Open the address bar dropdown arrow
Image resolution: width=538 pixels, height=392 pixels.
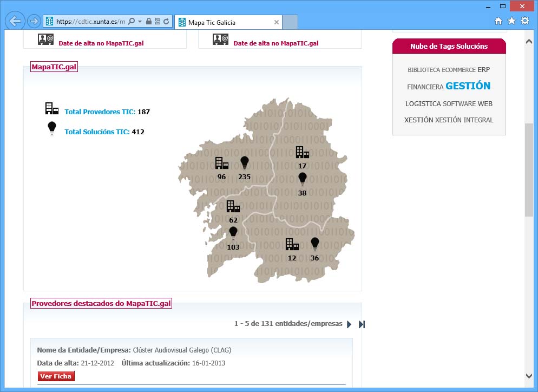(140, 21)
